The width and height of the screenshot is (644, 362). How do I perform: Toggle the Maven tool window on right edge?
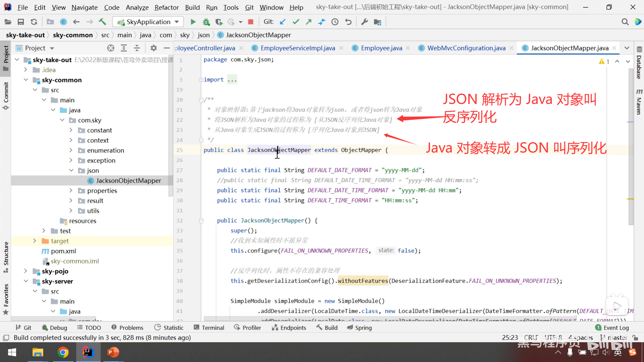[x=639, y=102]
